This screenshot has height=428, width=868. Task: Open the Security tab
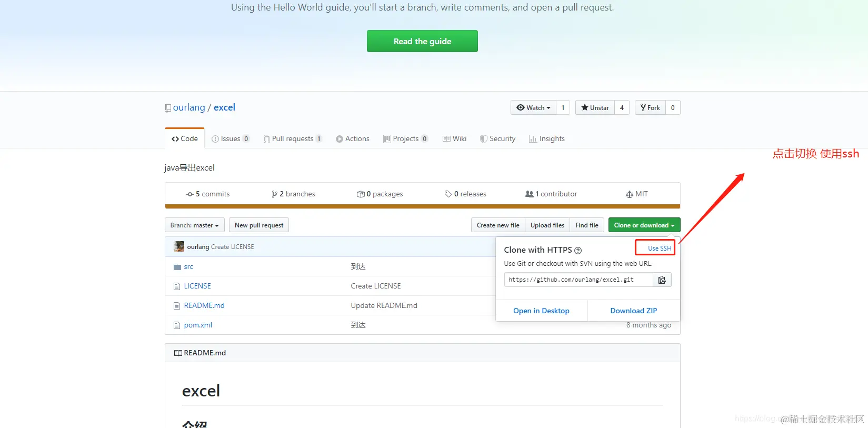[497, 138]
